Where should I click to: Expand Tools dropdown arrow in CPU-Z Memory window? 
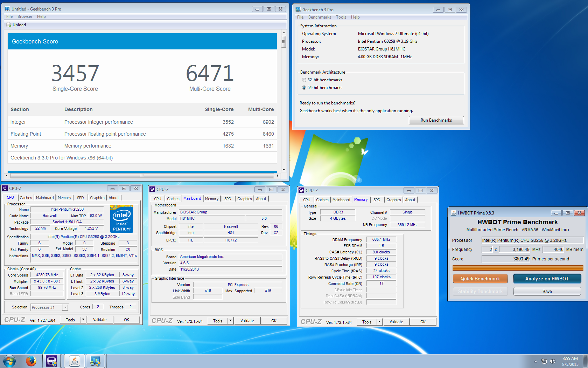[379, 322]
